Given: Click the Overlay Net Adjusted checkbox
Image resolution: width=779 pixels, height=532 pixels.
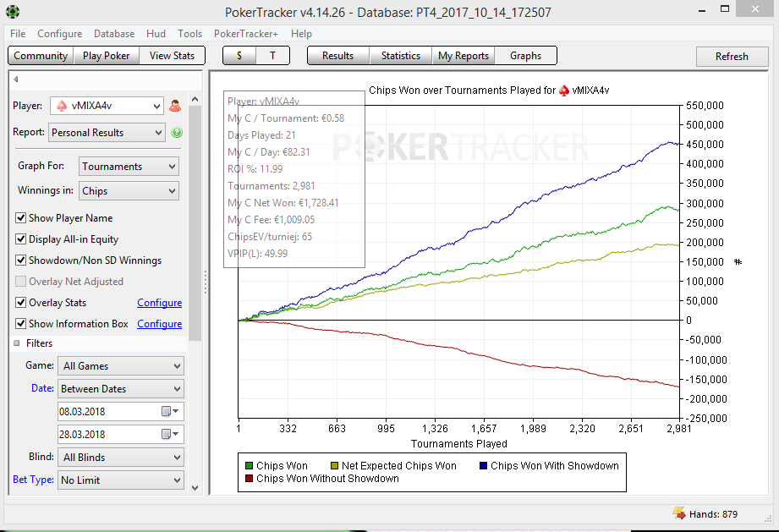Looking at the screenshot, I should tap(21, 281).
